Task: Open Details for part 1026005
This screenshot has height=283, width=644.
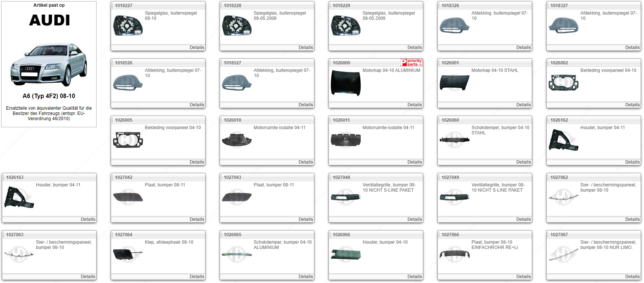Action: click(x=197, y=162)
